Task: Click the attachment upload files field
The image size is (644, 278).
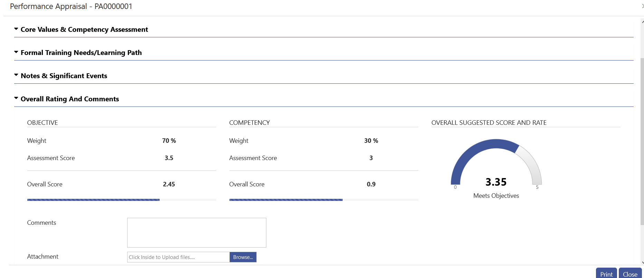Action: pyautogui.click(x=178, y=257)
